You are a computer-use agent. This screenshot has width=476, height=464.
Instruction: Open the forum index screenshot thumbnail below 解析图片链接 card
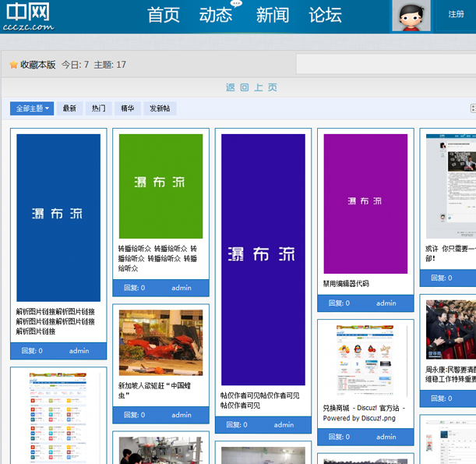(x=58, y=418)
